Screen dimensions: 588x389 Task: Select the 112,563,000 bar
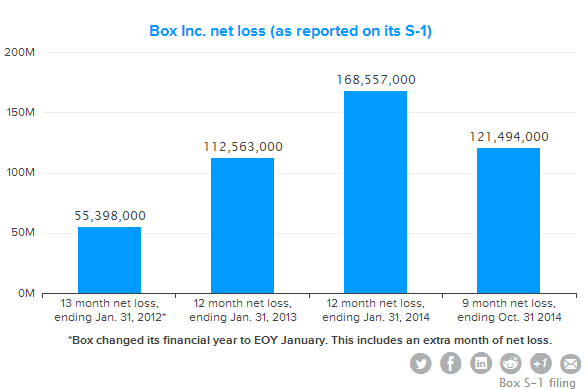[242, 225]
